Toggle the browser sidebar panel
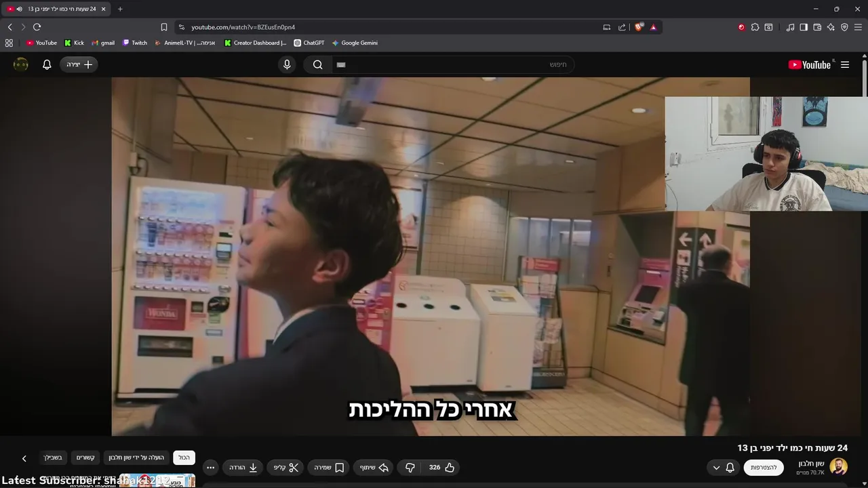This screenshot has width=868, height=488. click(804, 27)
